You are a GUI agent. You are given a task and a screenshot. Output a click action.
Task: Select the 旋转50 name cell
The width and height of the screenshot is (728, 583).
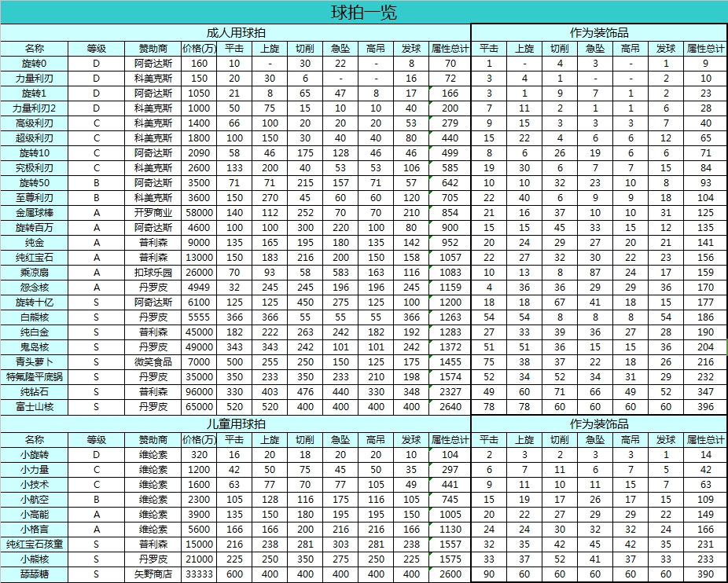(35, 182)
